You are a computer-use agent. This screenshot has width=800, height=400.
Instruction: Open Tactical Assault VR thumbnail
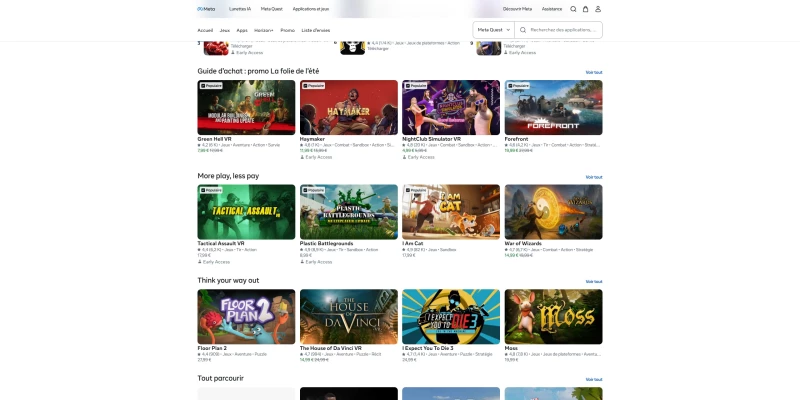246,212
